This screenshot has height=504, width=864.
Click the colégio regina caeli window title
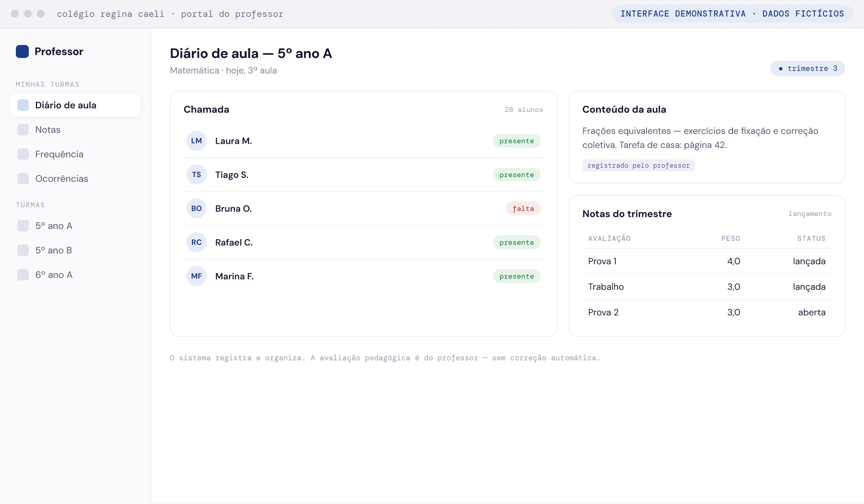[x=170, y=14]
